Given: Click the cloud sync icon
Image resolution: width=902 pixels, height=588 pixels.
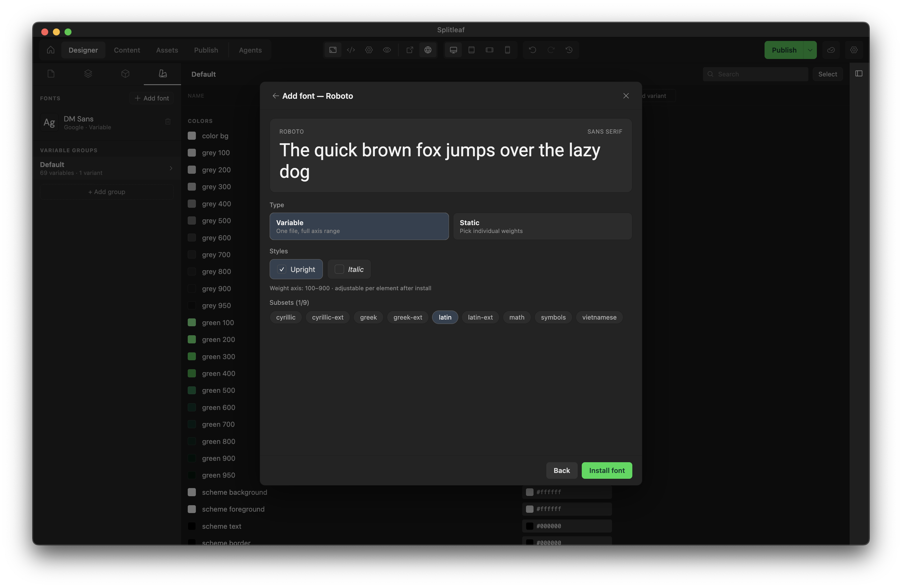Looking at the screenshot, I should tap(831, 50).
